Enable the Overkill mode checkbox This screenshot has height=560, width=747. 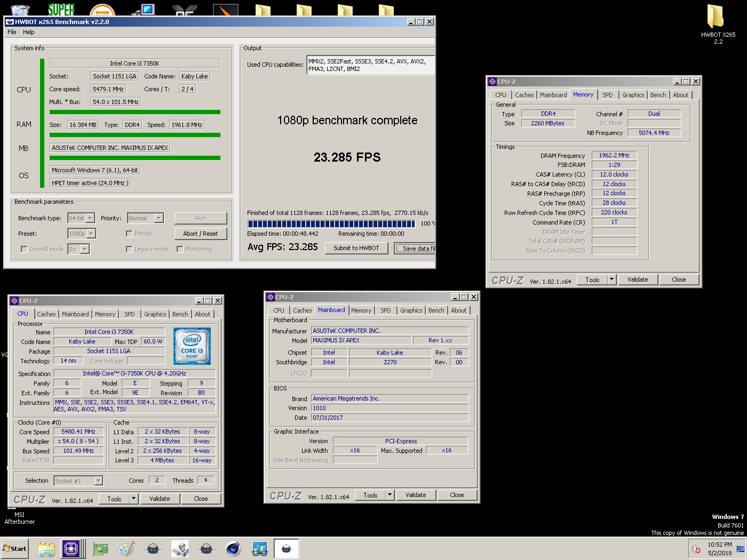coord(24,249)
